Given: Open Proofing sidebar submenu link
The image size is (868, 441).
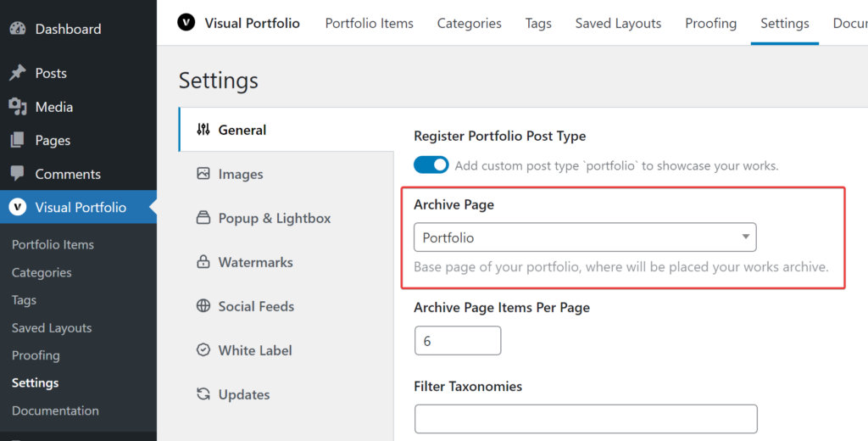Looking at the screenshot, I should [x=36, y=355].
